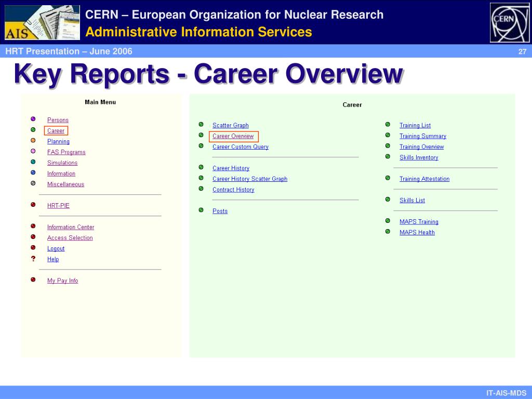Viewport: 532px width, 399px height.
Task: Click the red bullet beside HRT-PIE
Action: (33, 205)
